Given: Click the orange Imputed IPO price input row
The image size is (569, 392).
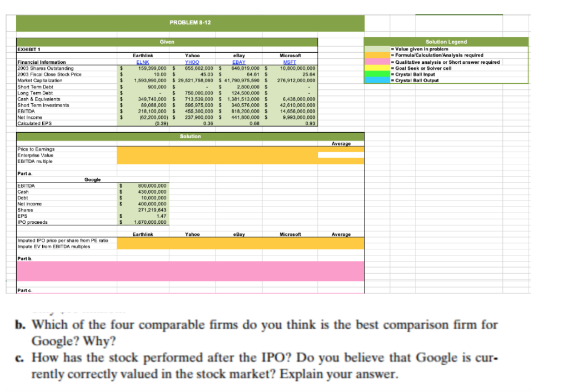Looking at the screenshot, I should 240,240.
